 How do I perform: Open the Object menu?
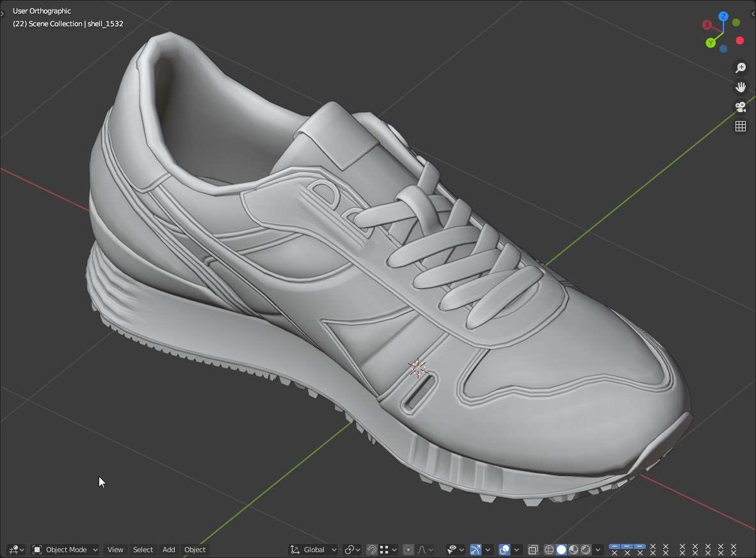click(x=195, y=550)
